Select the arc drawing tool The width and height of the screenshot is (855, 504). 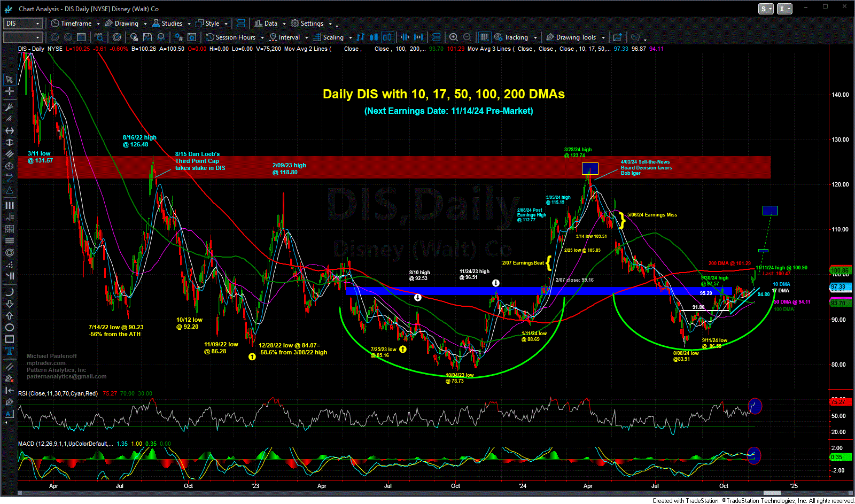[x=9, y=292]
